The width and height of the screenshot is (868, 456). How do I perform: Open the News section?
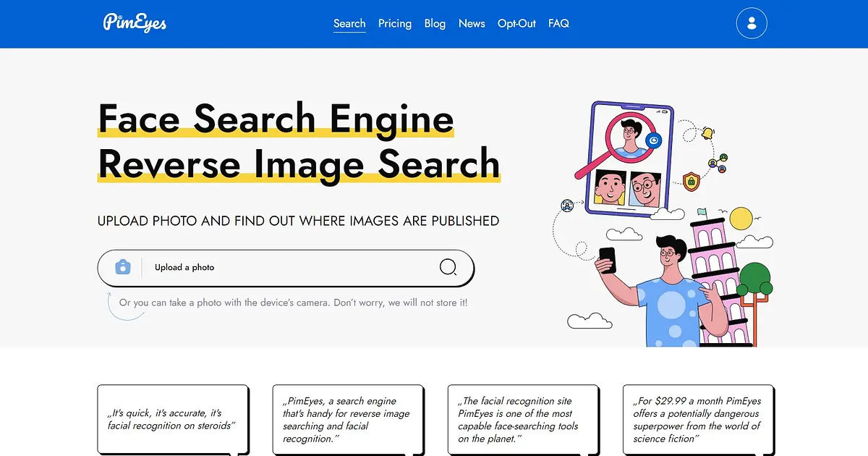472,23
